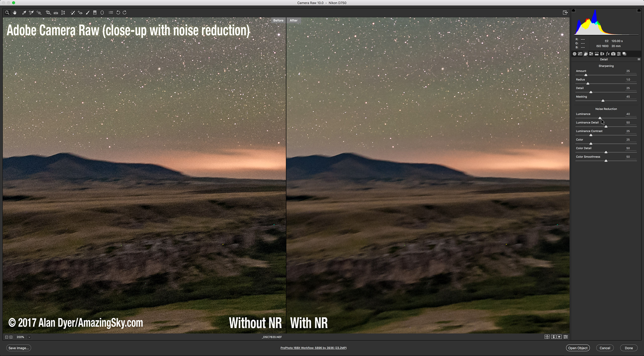
Task: Select the Spot Removal brush tool
Action: coord(73,13)
